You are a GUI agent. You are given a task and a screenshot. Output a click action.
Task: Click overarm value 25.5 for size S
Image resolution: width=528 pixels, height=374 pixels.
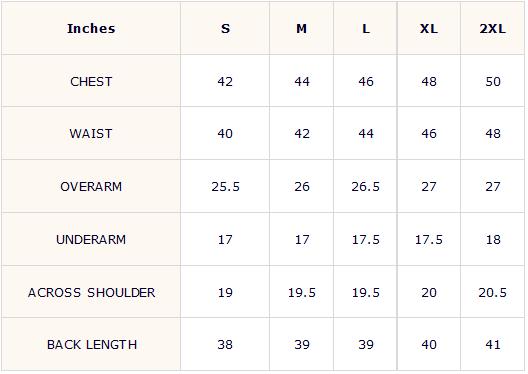(225, 186)
